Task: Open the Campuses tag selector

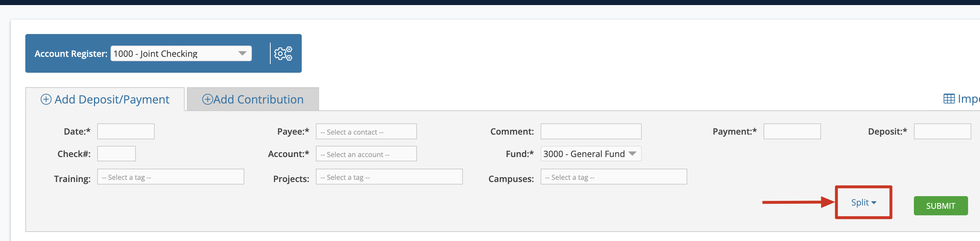Action: 614,177
